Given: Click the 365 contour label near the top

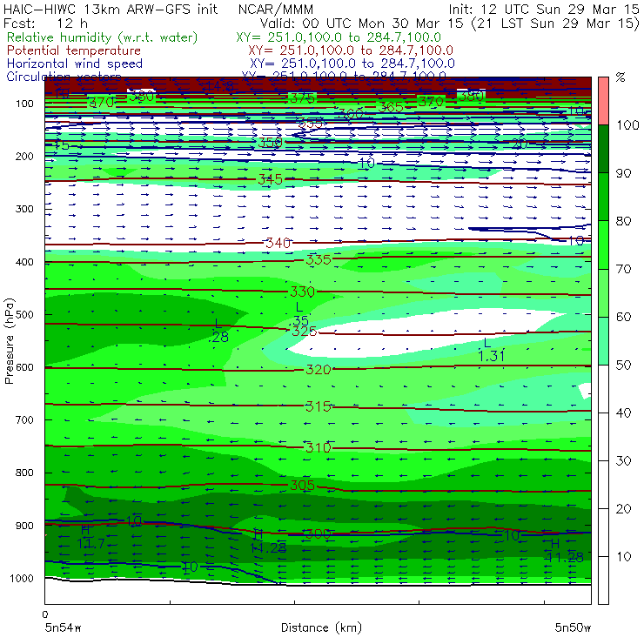Looking at the screenshot, I should point(391,108).
